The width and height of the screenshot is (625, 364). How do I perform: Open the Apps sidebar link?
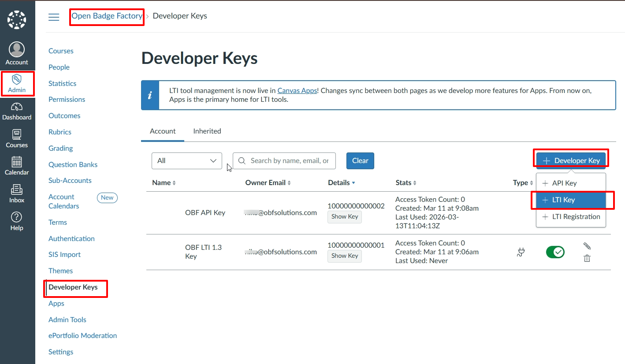(x=56, y=304)
